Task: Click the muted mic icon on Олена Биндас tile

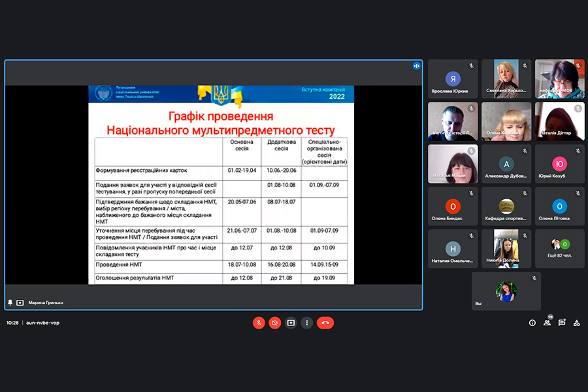Action: click(x=471, y=193)
